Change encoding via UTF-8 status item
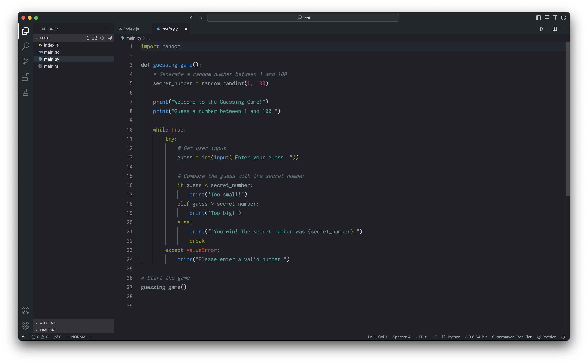This screenshot has width=588, height=364. [421, 337]
